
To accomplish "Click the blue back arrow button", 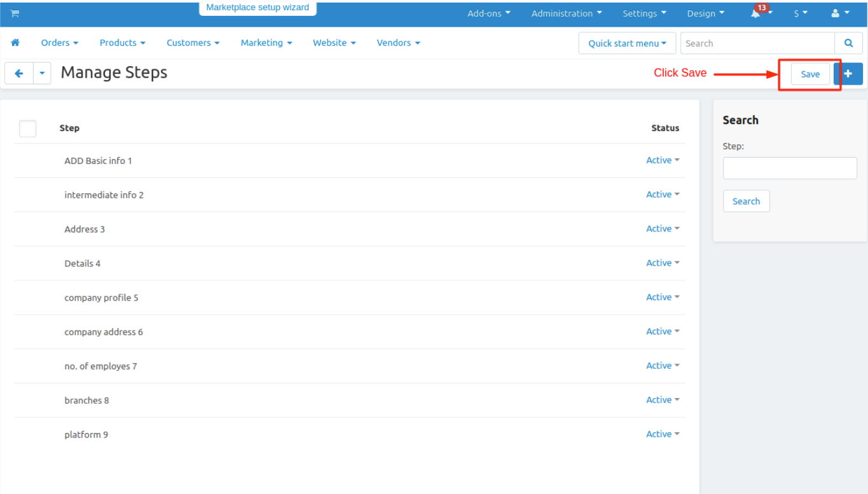I will (x=19, y=73).
